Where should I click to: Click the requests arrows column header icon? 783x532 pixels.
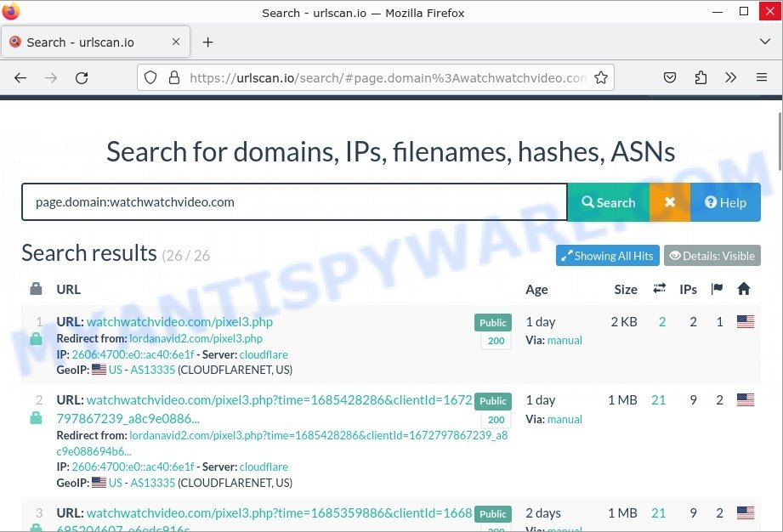coord(659,288)
